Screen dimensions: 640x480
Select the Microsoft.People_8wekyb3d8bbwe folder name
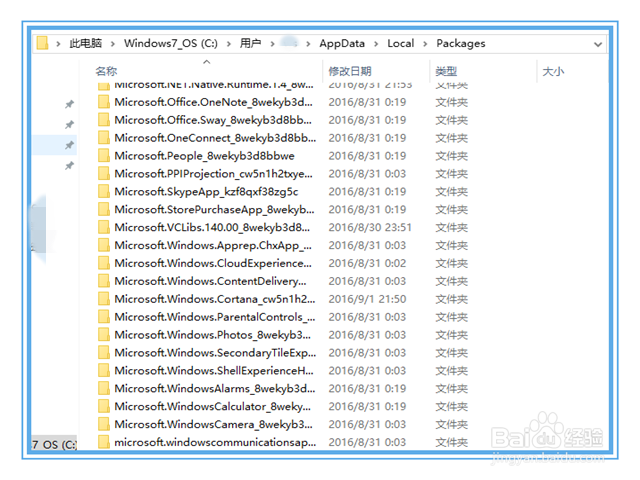pos(204,156)
